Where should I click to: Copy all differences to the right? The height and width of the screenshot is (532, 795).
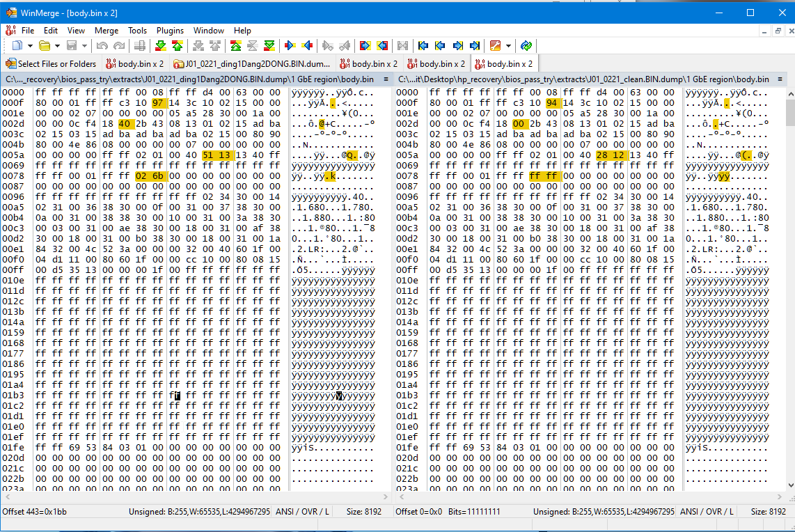[365, 46]
